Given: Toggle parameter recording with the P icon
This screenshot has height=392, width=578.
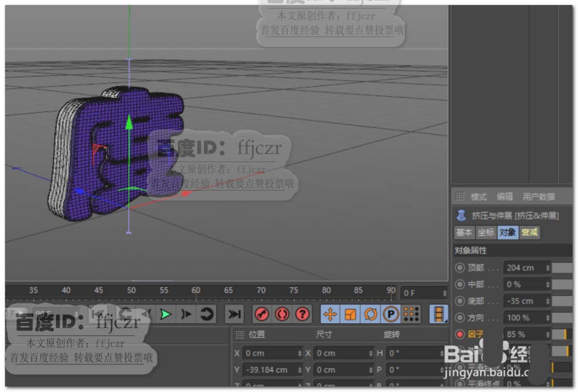Looking at the screenshot, I should point(391,314).
